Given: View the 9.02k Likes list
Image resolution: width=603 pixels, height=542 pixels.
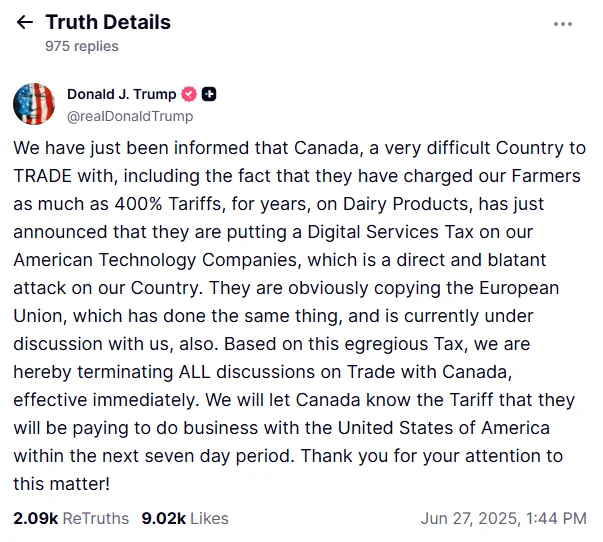Looking at the screenshot, I should 185,518.
